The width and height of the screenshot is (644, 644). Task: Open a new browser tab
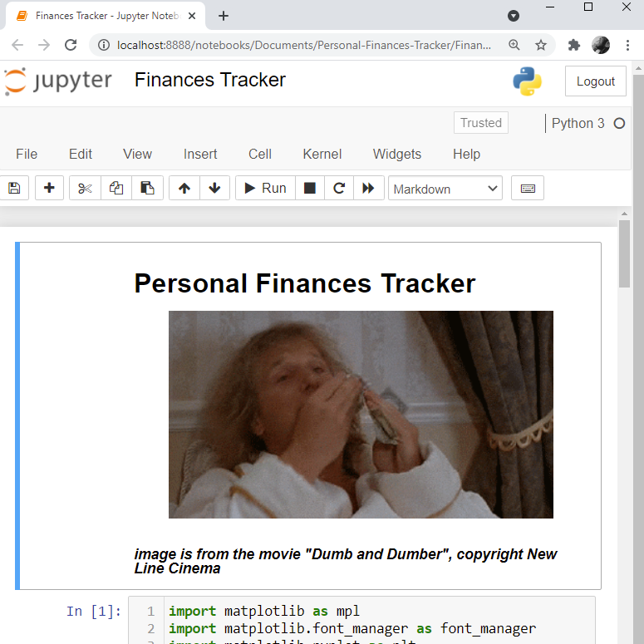(x=224, y=16)
